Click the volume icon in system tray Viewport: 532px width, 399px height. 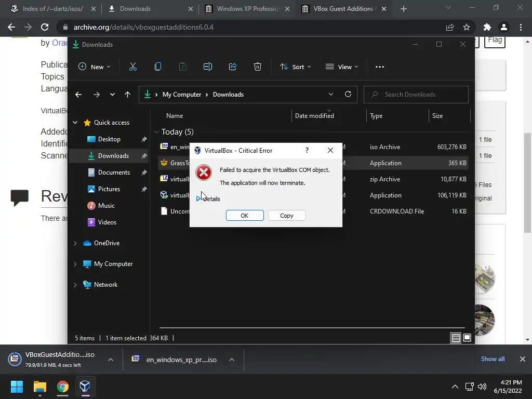[482, 387]
